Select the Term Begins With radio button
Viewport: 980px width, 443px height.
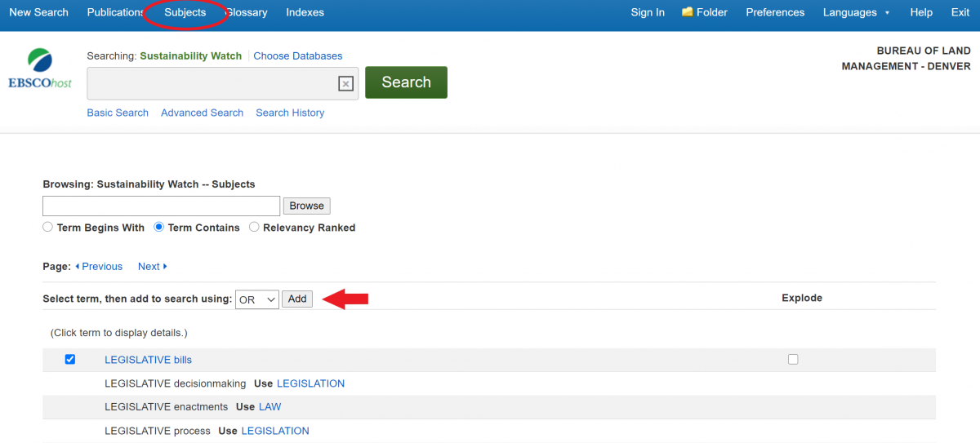(x=47, y=228)
